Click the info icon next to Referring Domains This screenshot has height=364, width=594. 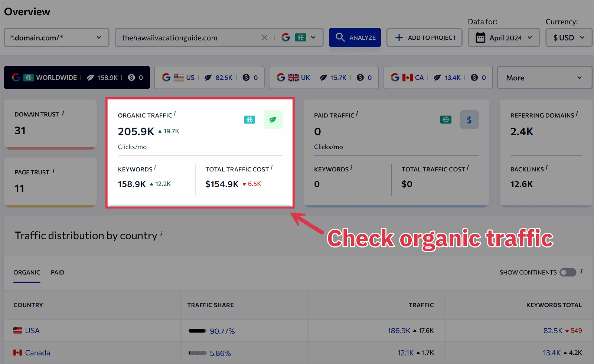pos(577,114)
